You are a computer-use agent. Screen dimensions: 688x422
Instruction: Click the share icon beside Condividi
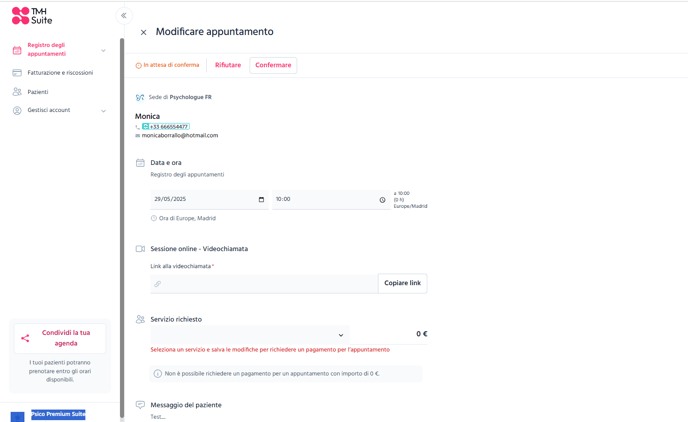[25, 338]
